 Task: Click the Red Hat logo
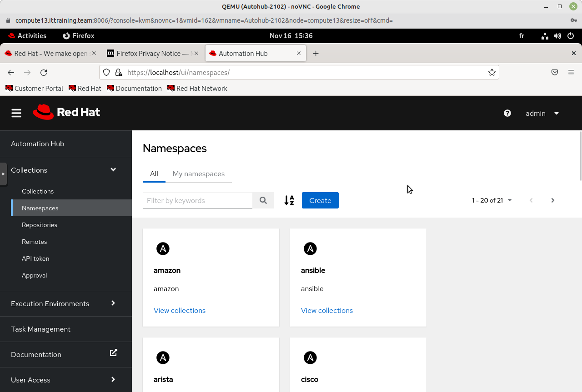point(66,112)
